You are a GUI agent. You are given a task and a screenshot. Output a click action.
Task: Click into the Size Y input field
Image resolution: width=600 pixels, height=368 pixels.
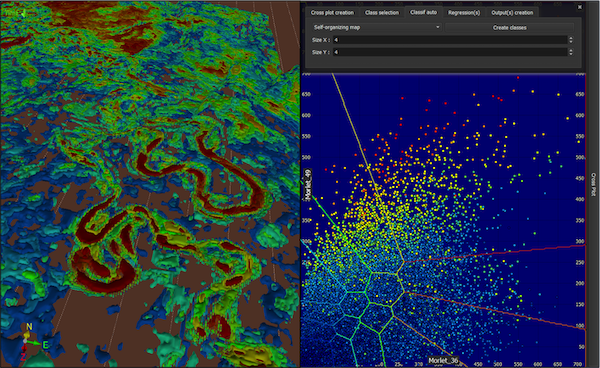point(450,52)
